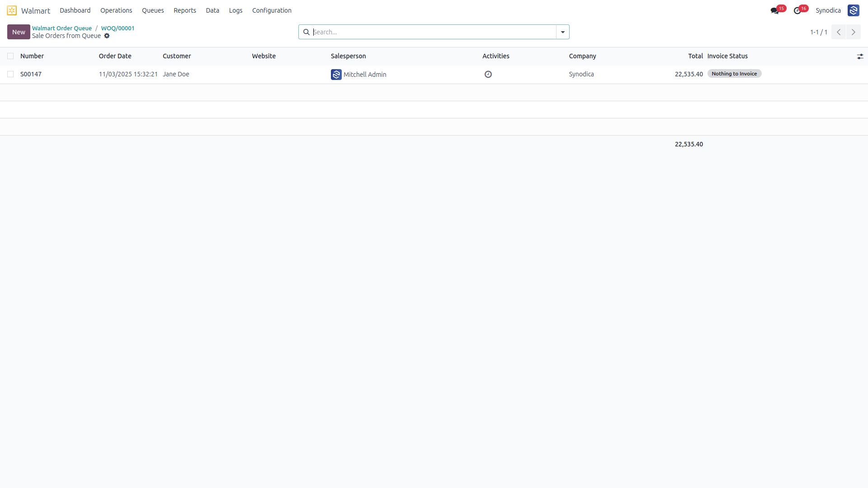The image size is (868, 488).
Task: Open the Reports menu
Action: click(185, 10)
